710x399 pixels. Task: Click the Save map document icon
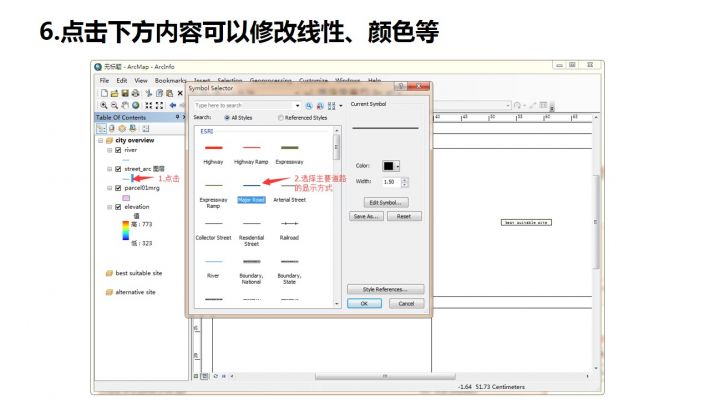(x=125, y=93)
